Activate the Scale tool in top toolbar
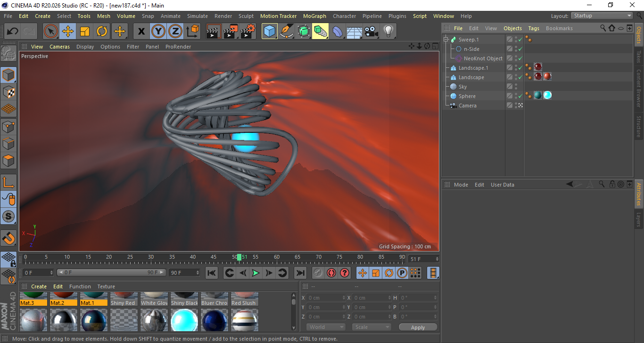644x343 pixels. [x=85, y=32]
